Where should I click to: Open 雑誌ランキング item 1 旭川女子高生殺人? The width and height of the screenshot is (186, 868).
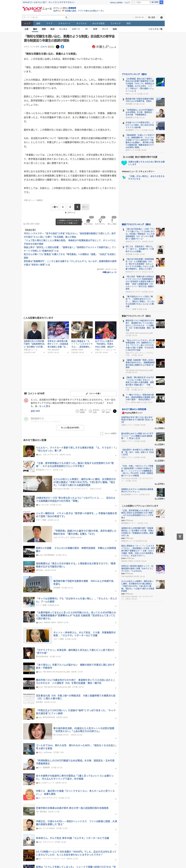point(140,234)
